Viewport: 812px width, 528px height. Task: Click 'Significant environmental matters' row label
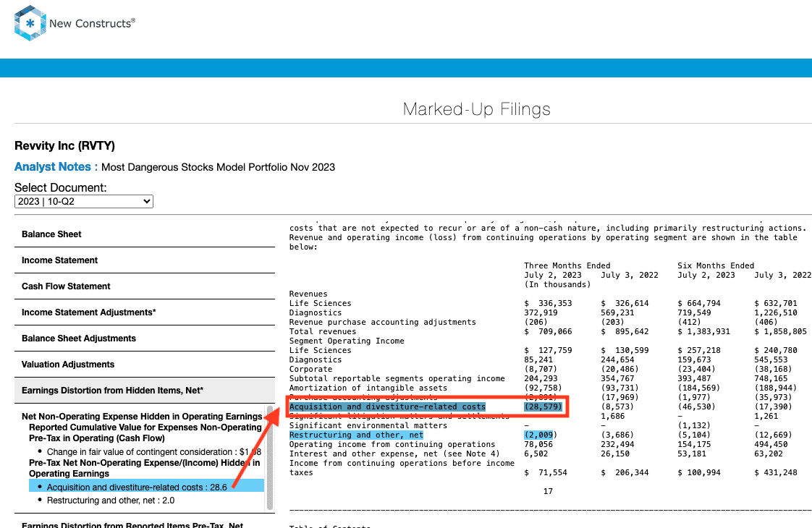click(368, 425)
